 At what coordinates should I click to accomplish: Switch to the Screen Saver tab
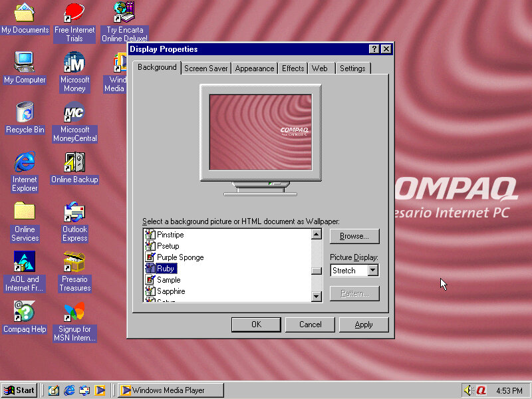click(206, 68)
